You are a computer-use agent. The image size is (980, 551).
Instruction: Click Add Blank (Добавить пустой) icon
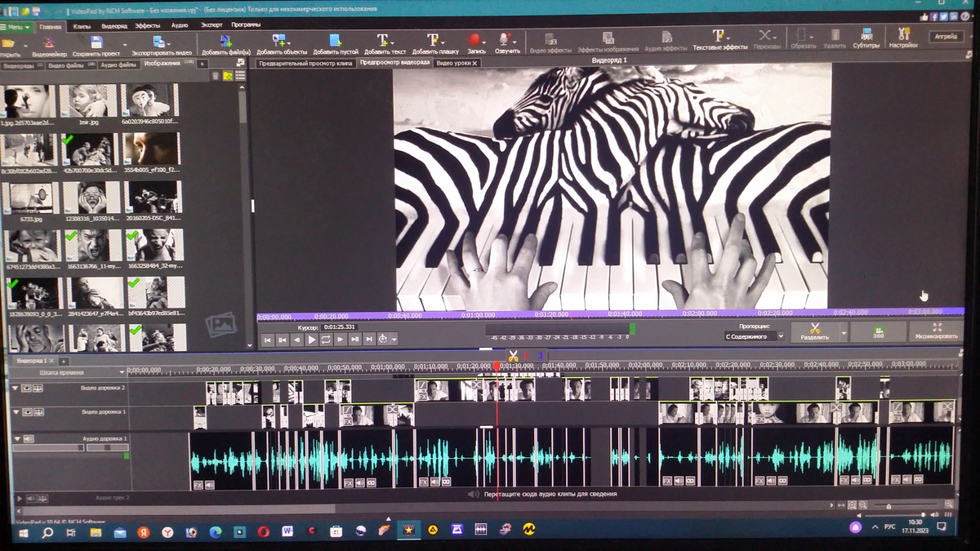tap(335, 40)
